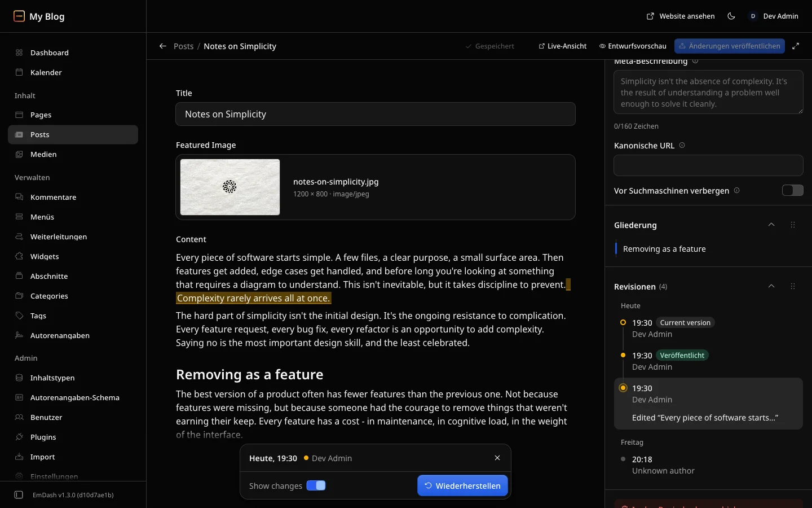Collapse the Revisionen section chevron
Image resolution: width=812 pixels, height=508 pixels.
click(x=771, y=286)
